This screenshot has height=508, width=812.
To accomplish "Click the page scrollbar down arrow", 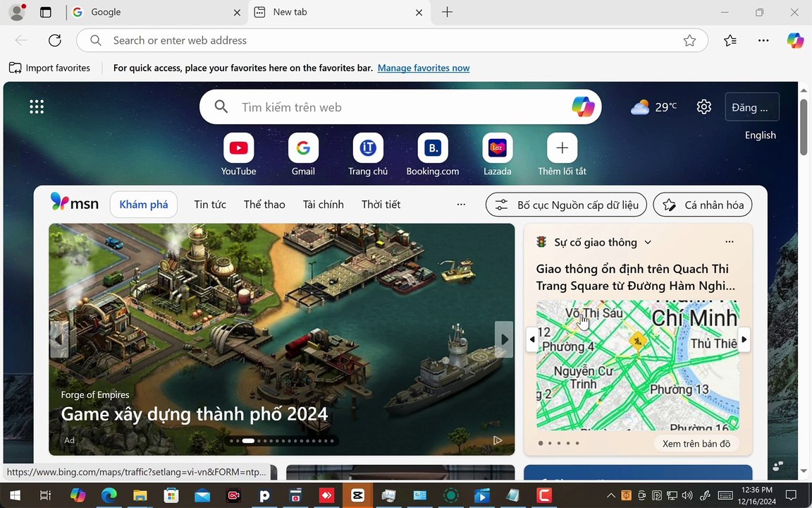I will [x=804, y=472].
